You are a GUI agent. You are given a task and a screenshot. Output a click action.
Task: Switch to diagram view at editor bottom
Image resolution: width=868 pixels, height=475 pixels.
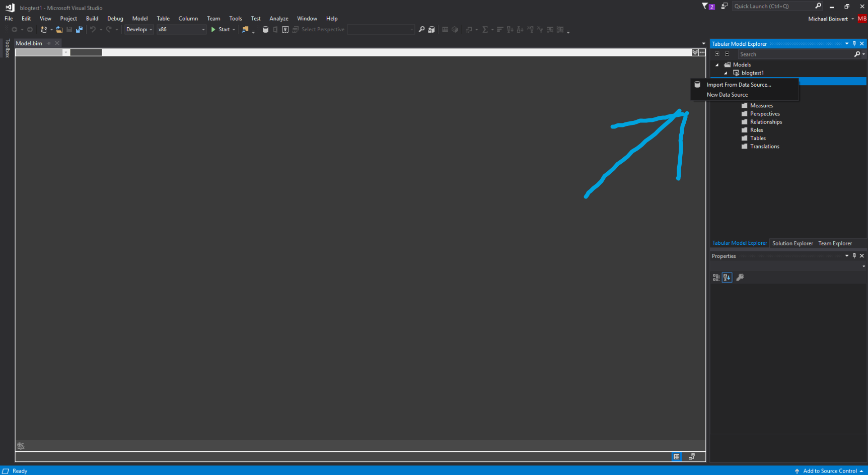click(692, 457)
